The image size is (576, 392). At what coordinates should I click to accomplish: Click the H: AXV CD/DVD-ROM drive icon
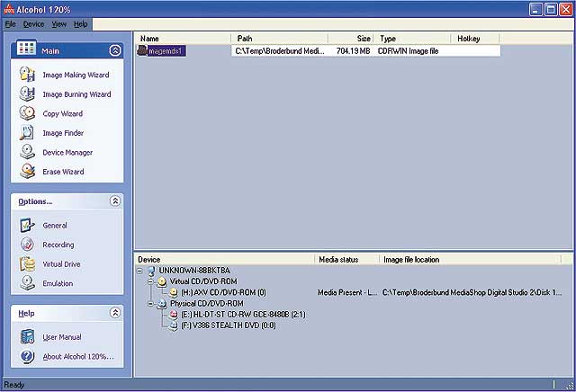point(174,292)
